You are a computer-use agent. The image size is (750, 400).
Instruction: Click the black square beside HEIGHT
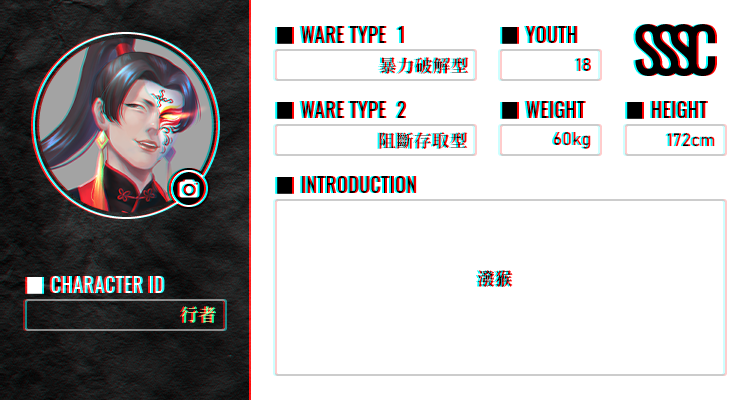tap(635, 111)
